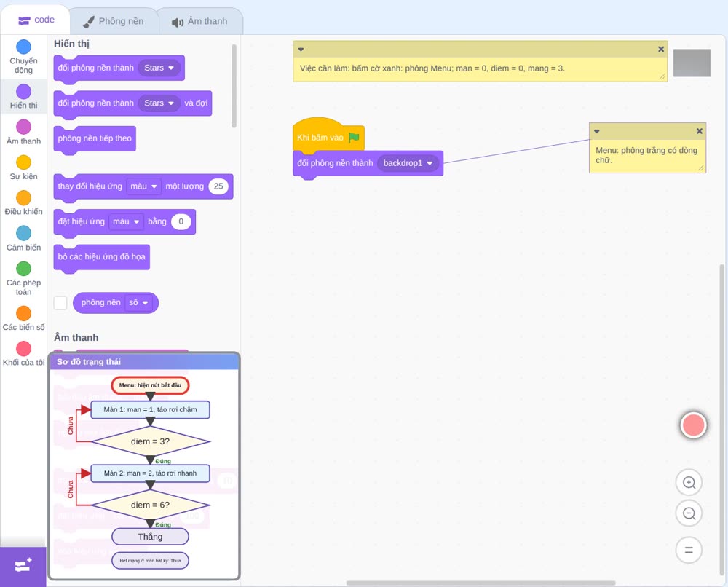Click the 'phông nền tiếp theo' block

coord(95,138)
